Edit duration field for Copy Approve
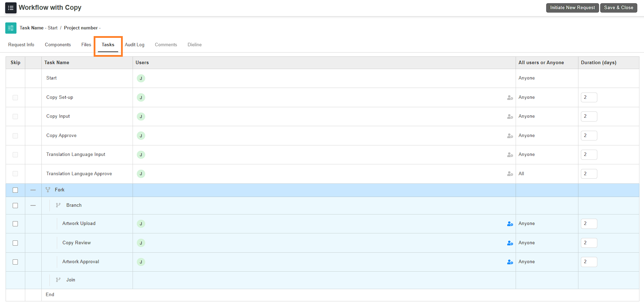 [589, 136]
